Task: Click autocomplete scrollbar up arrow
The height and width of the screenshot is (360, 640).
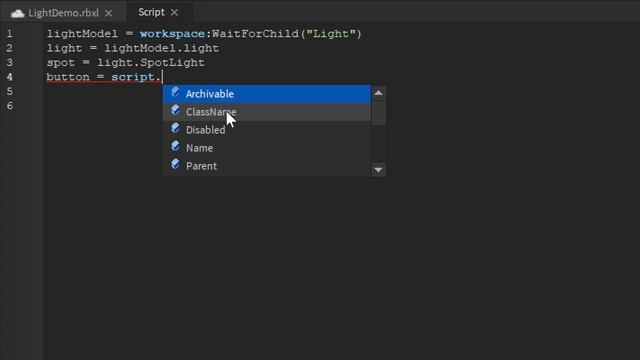Action: (378, 93)
